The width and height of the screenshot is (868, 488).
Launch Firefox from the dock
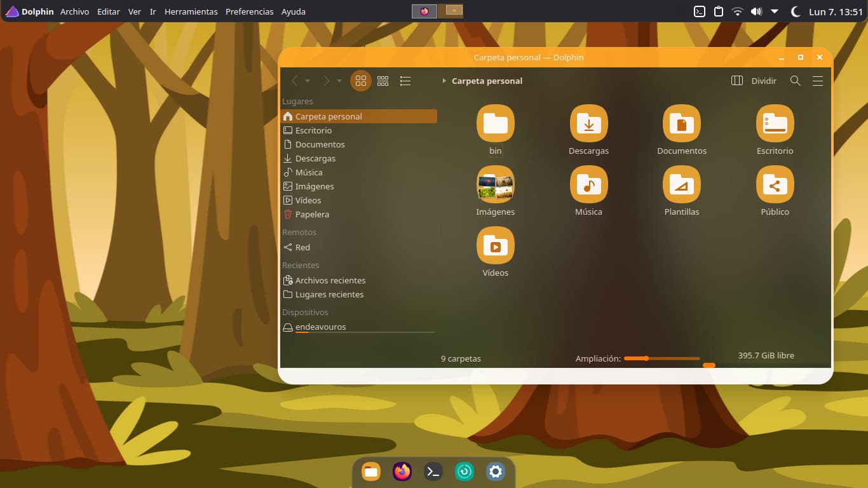[402, 471]
